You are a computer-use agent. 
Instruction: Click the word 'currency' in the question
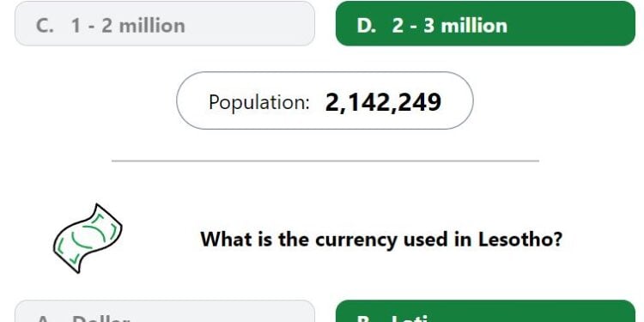(x=356, y=240)
